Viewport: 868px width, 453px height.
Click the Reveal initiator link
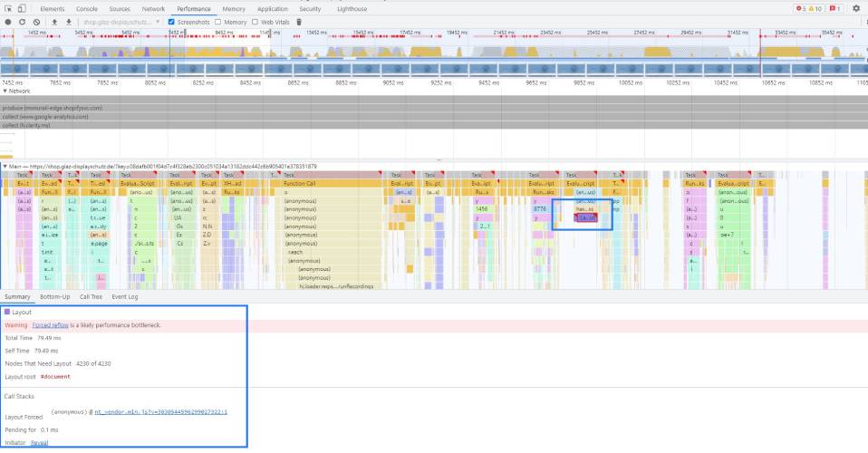click(38, 443)
